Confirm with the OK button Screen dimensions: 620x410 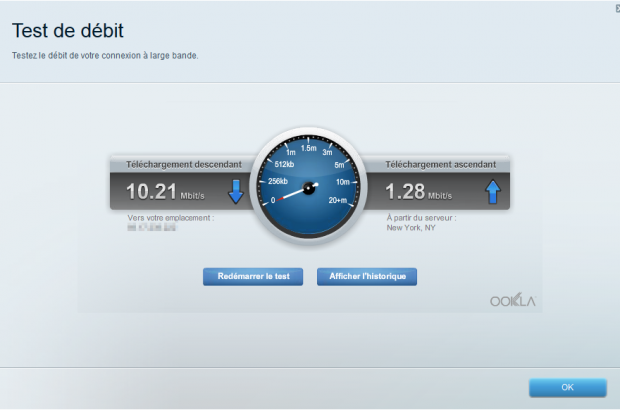[x=567, y=387]
